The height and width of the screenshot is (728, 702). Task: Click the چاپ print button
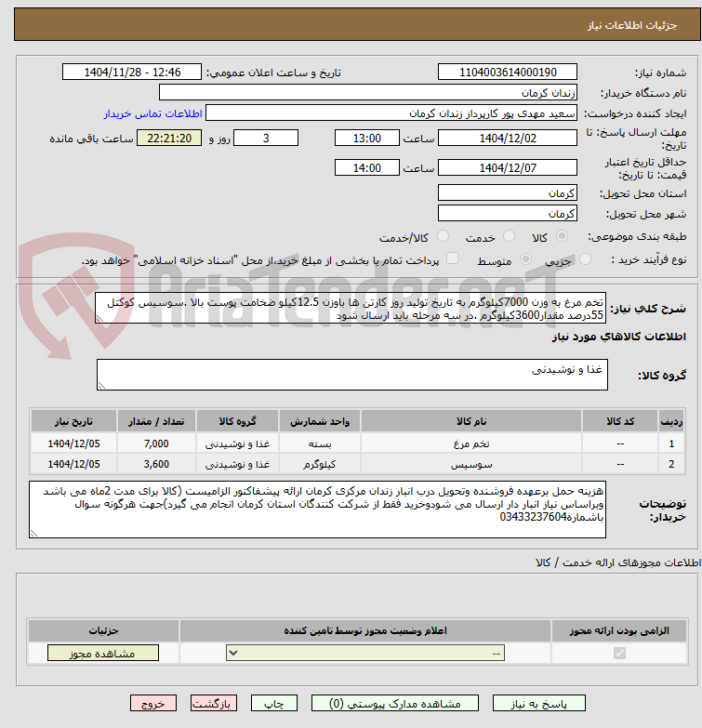click(x=274, y=704)
